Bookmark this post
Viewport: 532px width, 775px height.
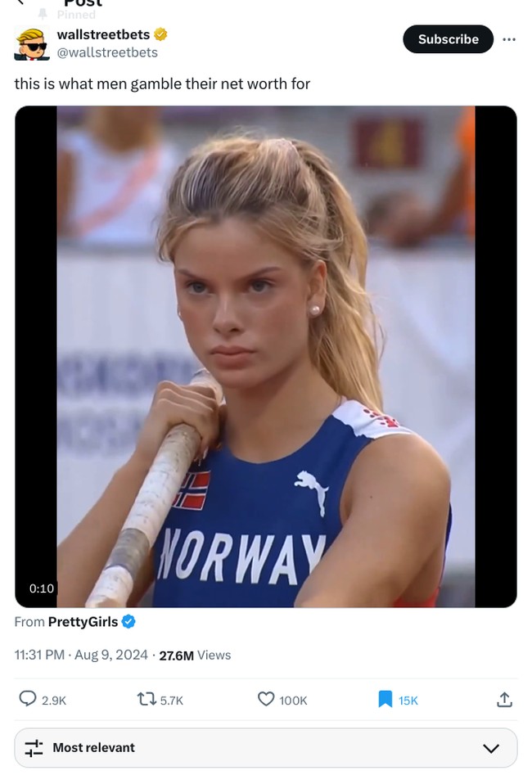(383, 700)
